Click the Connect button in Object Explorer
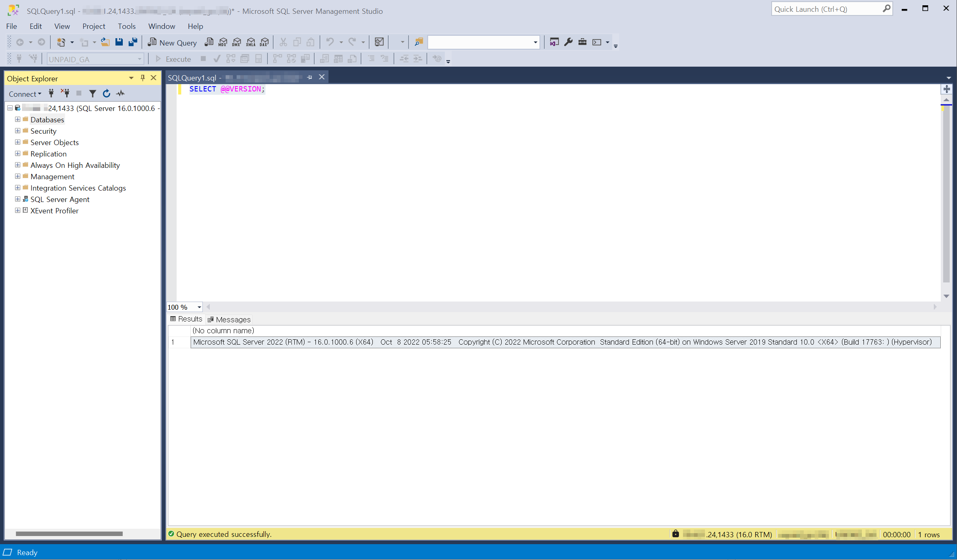Screen dimensions: 957x560 pyautogui.click(x=25, y=94)
